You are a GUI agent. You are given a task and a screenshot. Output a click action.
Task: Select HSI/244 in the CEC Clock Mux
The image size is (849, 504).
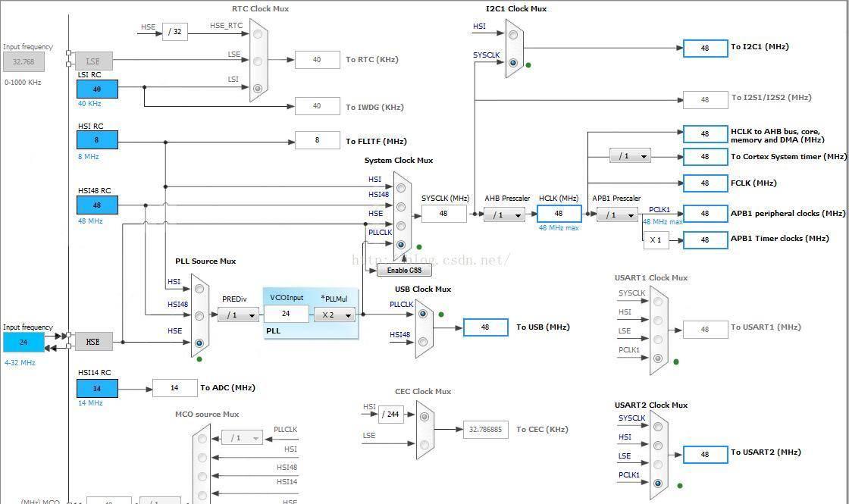(x=424, y=417)
